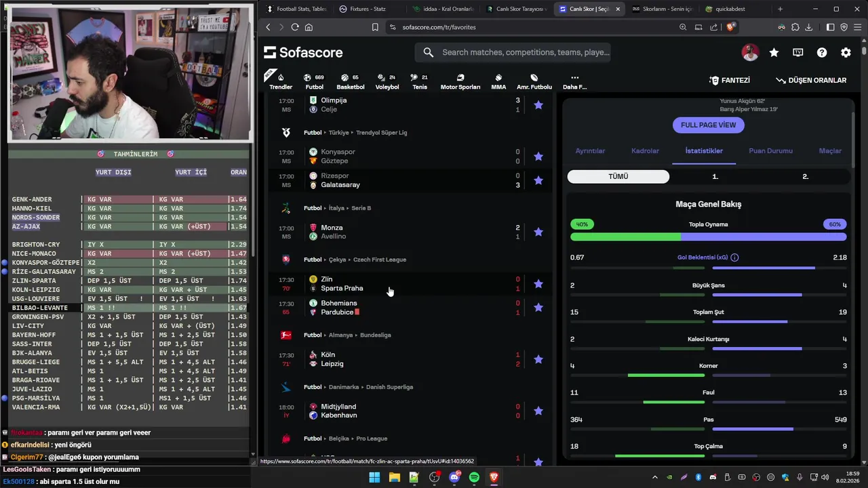This screenshot has height=488, width=868.
Task: Open the FANTEZİ link
Action: pos(730,80)
